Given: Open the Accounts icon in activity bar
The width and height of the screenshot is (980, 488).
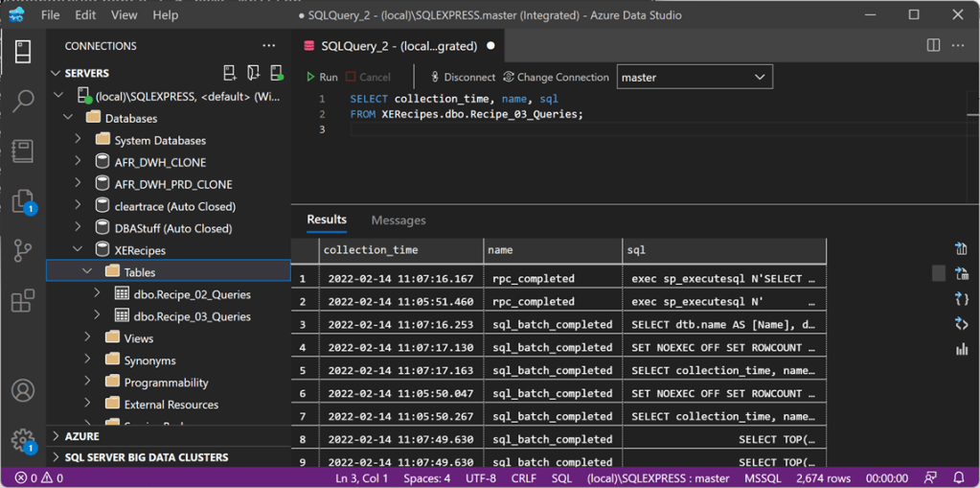Looking at the screenshot, I should pos(23,390).
